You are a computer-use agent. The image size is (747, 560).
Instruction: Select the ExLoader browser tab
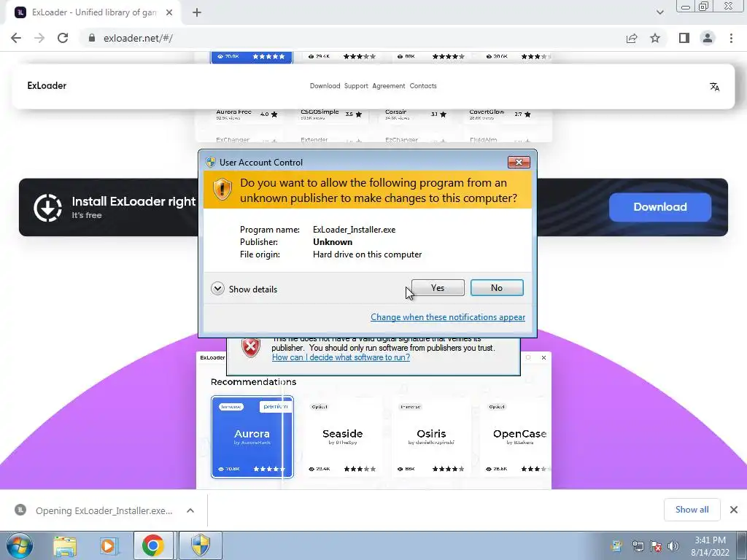point(93,13)
